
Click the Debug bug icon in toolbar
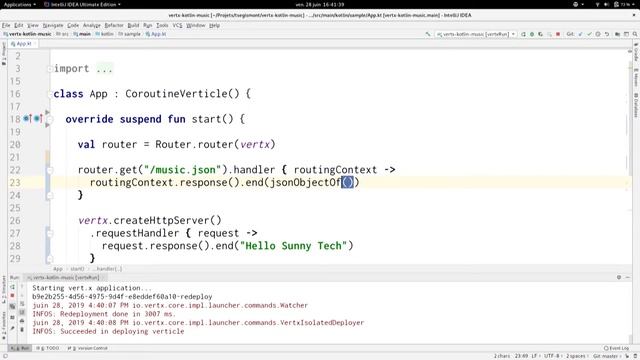[532, 34]
